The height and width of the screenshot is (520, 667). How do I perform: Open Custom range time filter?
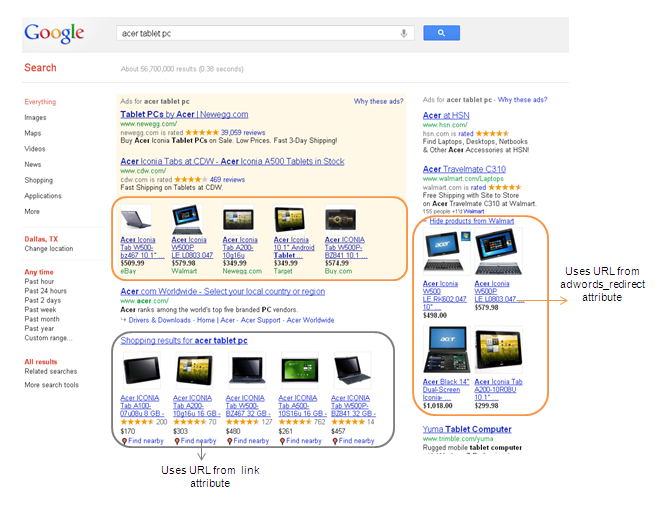pyautogui.click(x=48, y=338)
